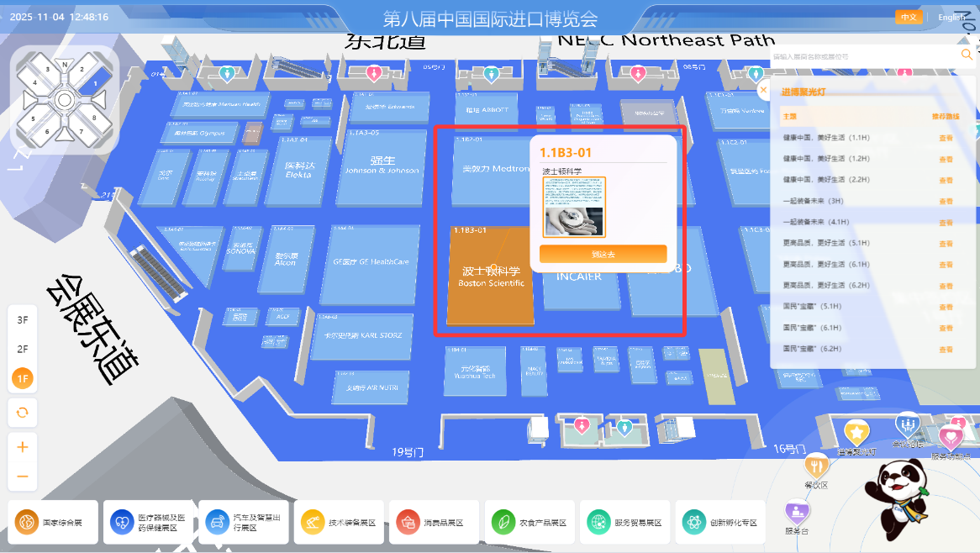Click the search magnifier icon

[x=967, y=55]
